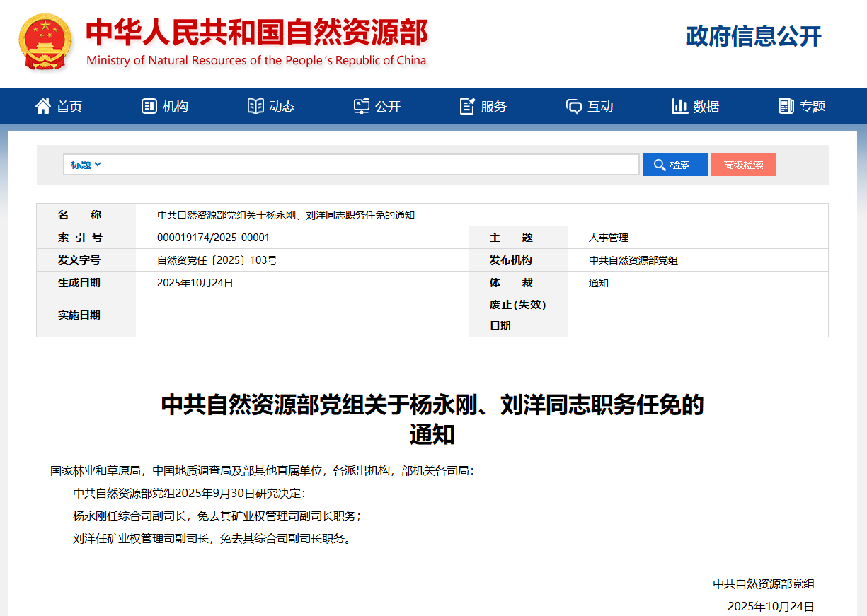
Task: Click the edit-document icon for 服务
Action: (x=467, y=106)
